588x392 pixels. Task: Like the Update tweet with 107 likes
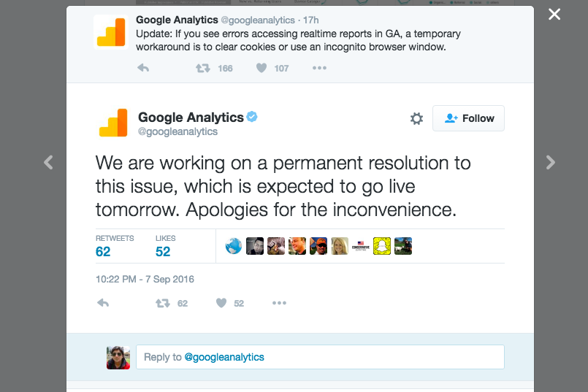click(261, 68)
